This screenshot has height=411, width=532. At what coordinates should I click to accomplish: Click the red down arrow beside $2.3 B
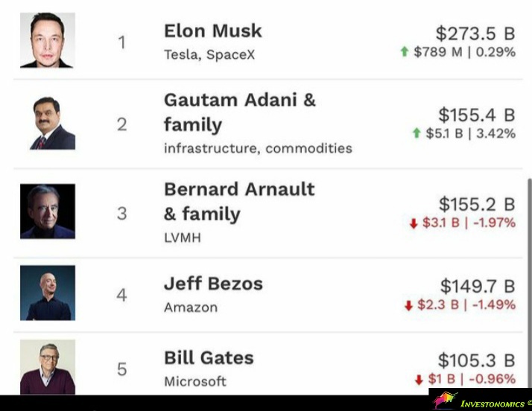[x=408, y=305]
